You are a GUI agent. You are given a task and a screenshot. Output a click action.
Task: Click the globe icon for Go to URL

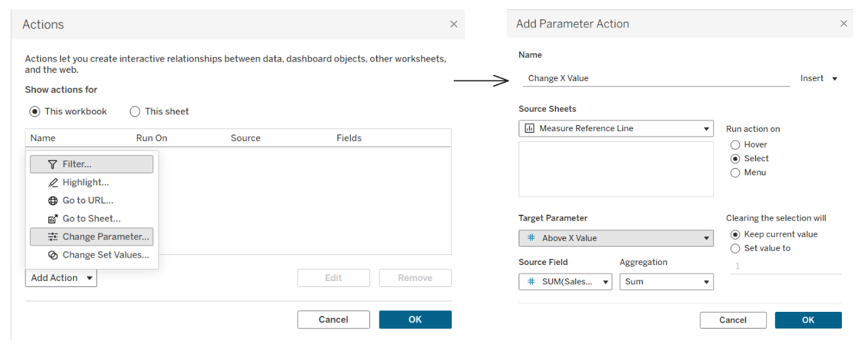53,200
